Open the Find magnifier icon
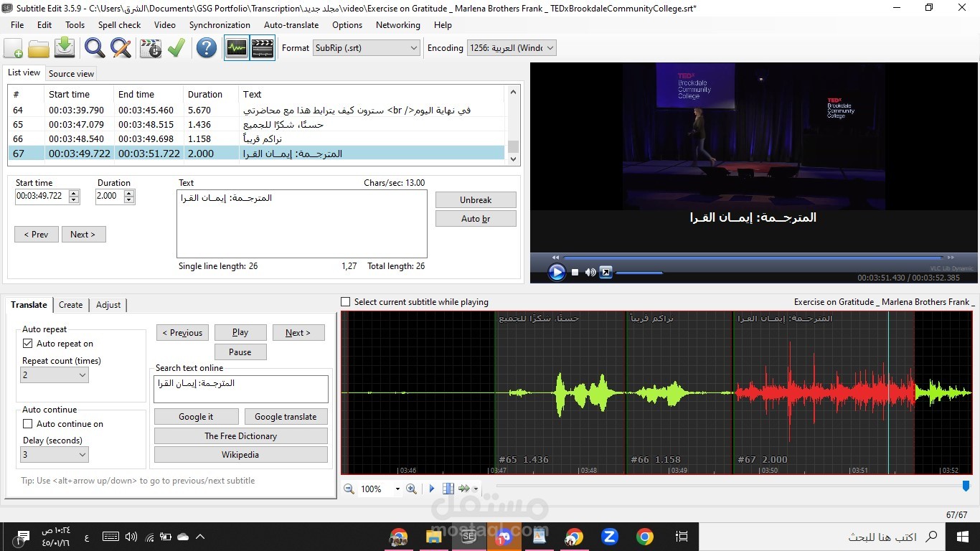 pyautogui.click(x=94, y=48)
